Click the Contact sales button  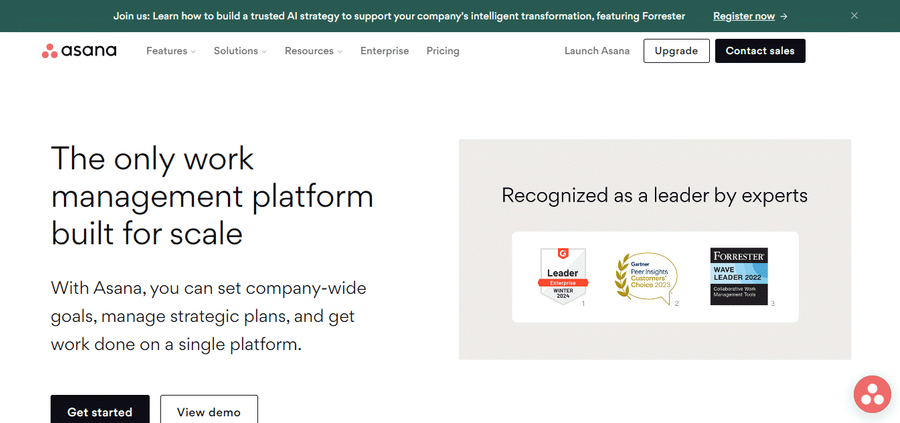pos(760,51)
